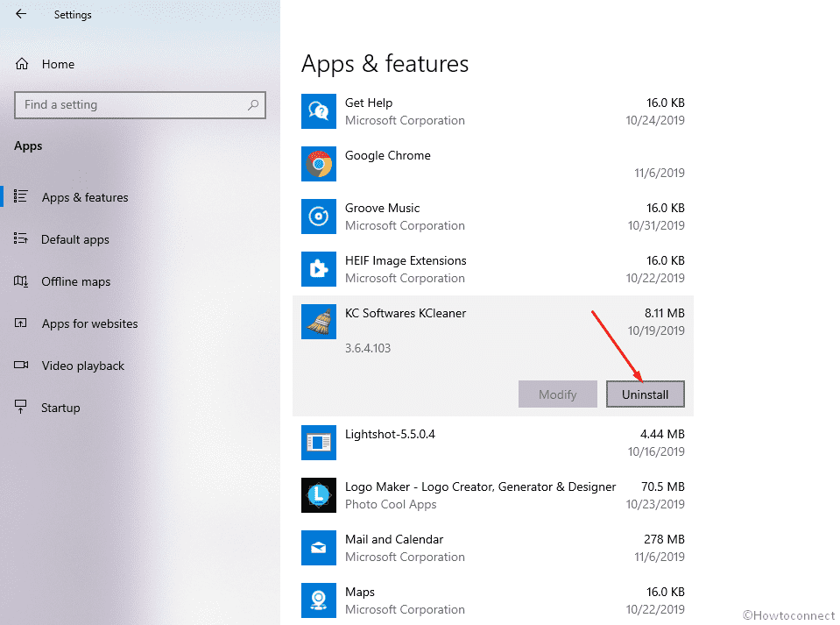Select the Logo Maker entry name
840x625 pixels.
pyautogui.click(x=481, y=487)
